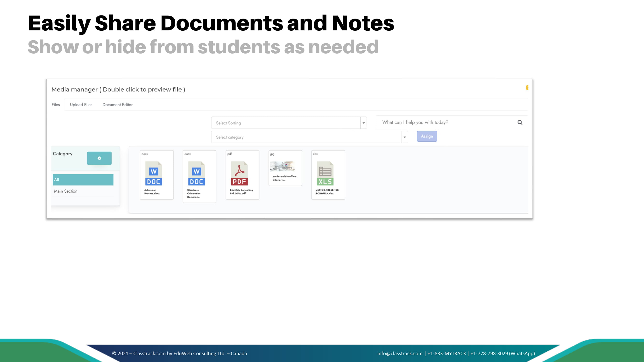644x362 pixels.
Task: Select the Main Section category
Action: 66,191
